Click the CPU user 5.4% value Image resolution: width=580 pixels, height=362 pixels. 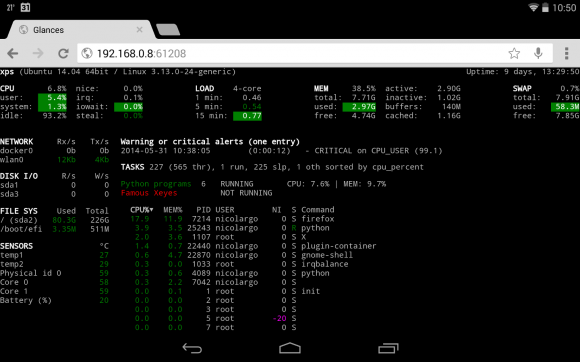click(x=53, y=98)
